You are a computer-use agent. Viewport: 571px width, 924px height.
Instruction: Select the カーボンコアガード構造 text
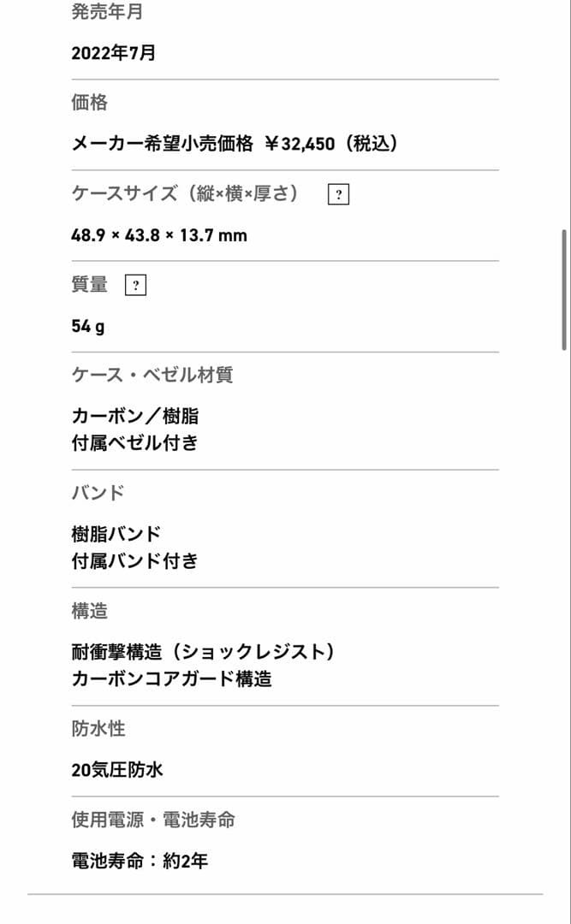[x=172, y=678]
